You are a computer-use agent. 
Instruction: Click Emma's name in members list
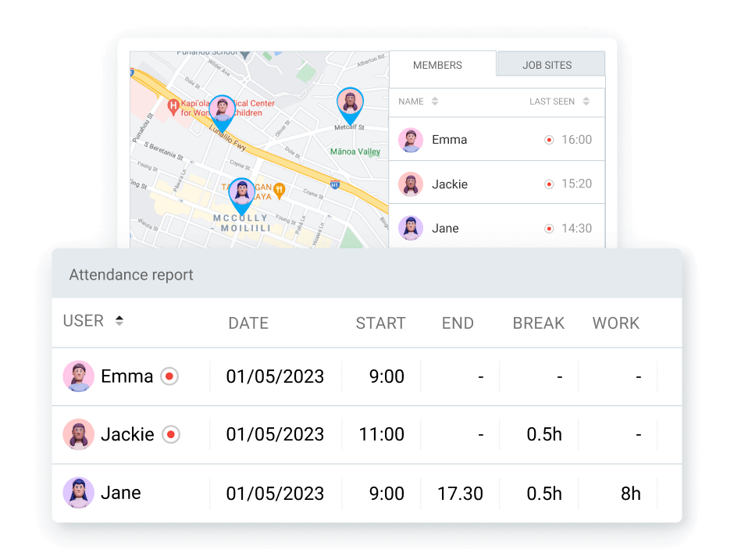[450, 140]
